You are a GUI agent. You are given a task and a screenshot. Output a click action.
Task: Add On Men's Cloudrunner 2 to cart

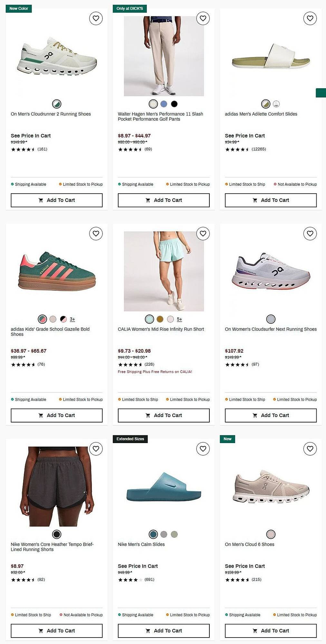(57, 200)
